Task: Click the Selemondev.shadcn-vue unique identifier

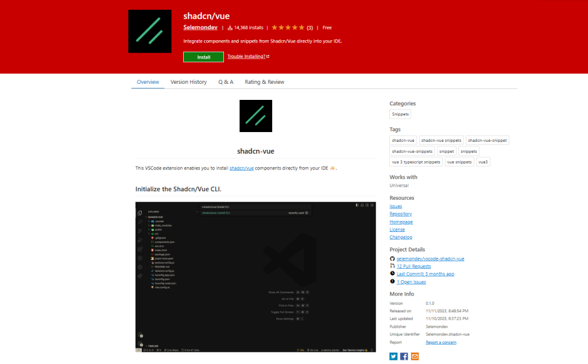Action: pos(447,334)
